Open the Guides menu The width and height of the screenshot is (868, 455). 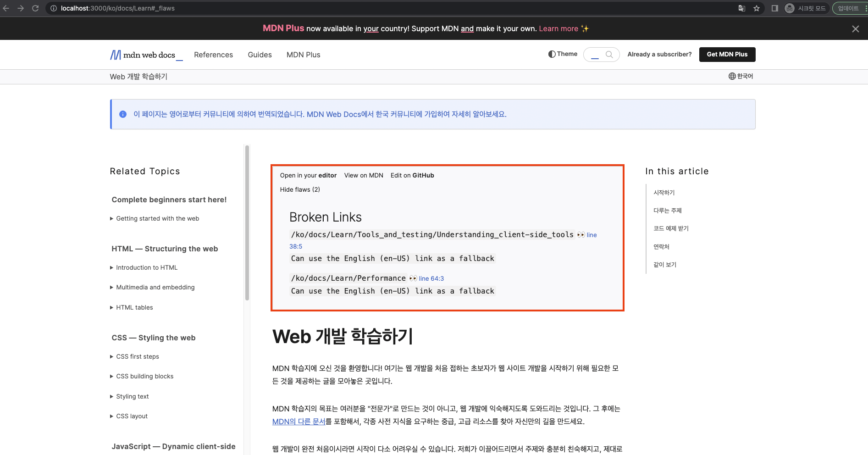(x=260, y=55)
